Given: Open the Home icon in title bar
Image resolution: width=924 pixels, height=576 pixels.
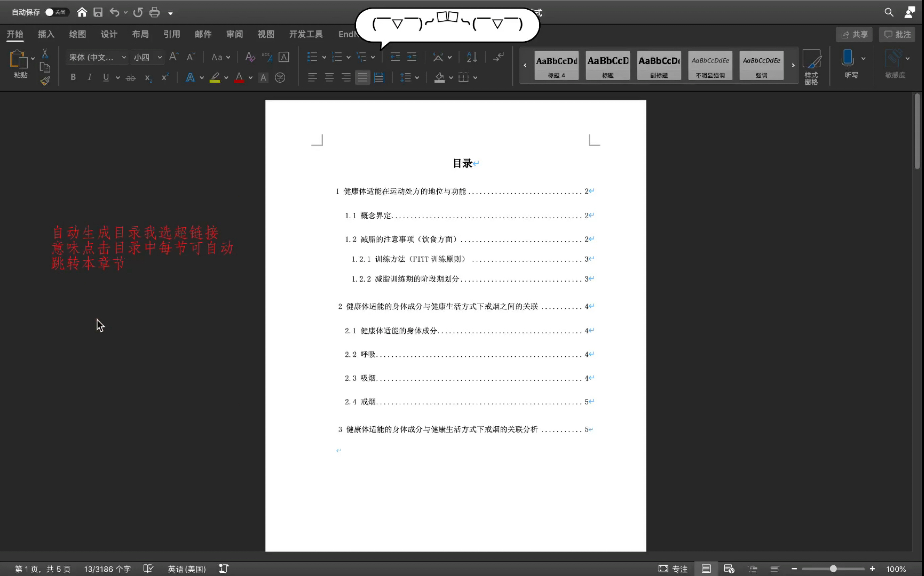Looking at the screenshot, I should tap(82, 12).
